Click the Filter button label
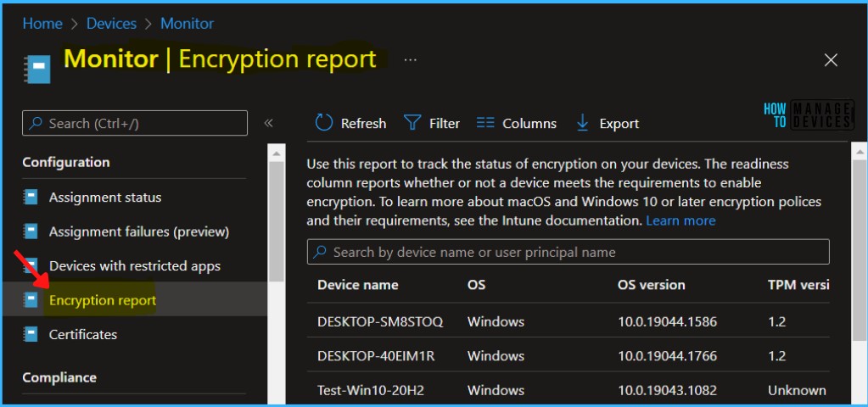 (x=445, y=123)
